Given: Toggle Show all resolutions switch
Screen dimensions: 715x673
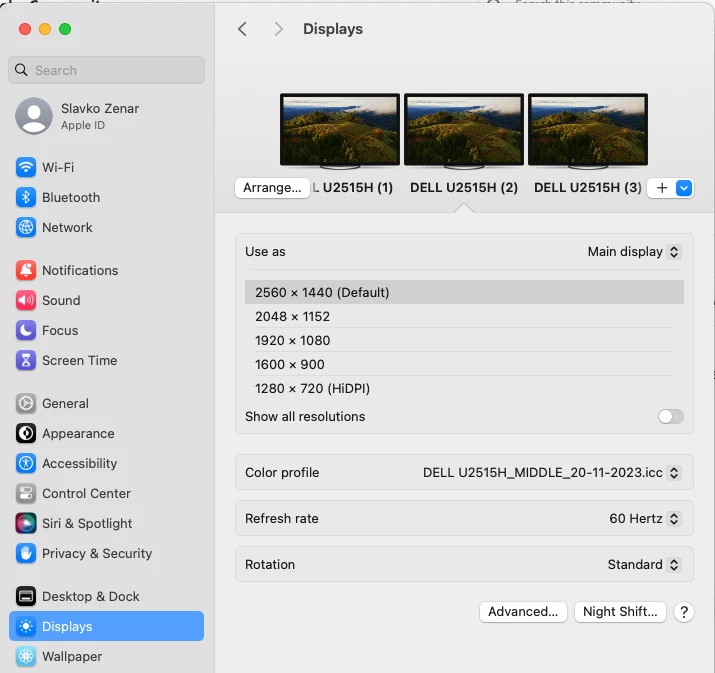Looking at the screenshot, I should tap(671, 416).
